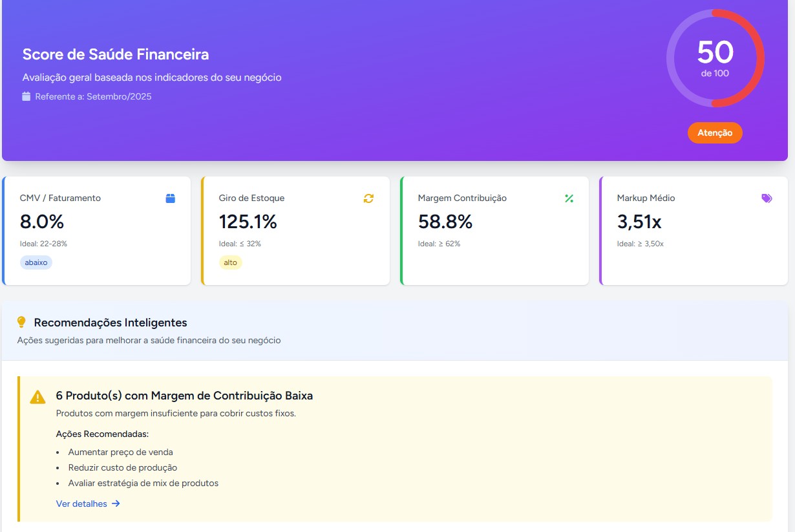The image size is (795, 532).
Task: Select the score gauge showing 50 de 100
Action: point(715,58)
